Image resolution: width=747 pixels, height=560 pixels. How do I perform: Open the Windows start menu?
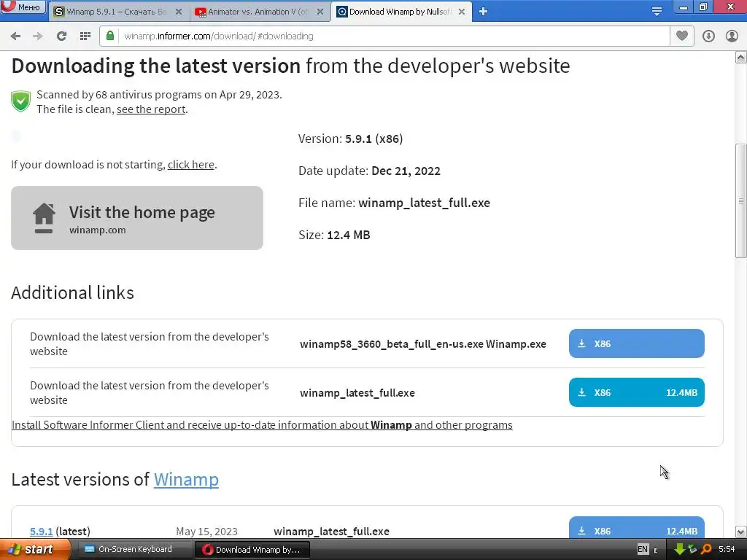[34, 550]
